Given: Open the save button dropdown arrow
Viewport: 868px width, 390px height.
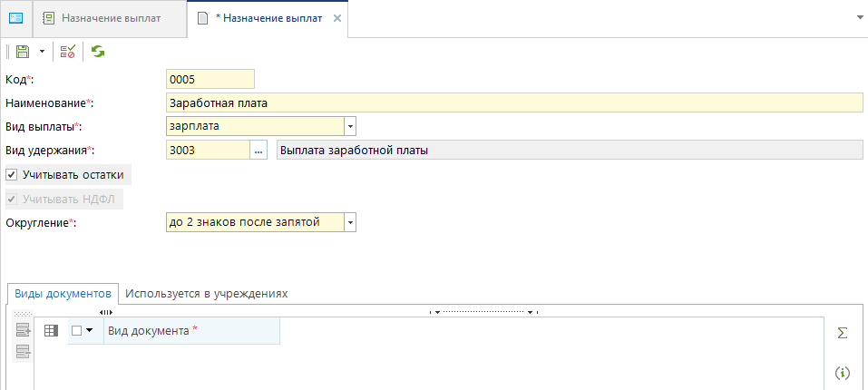Looking at the screenshot, I should point(42,53).
